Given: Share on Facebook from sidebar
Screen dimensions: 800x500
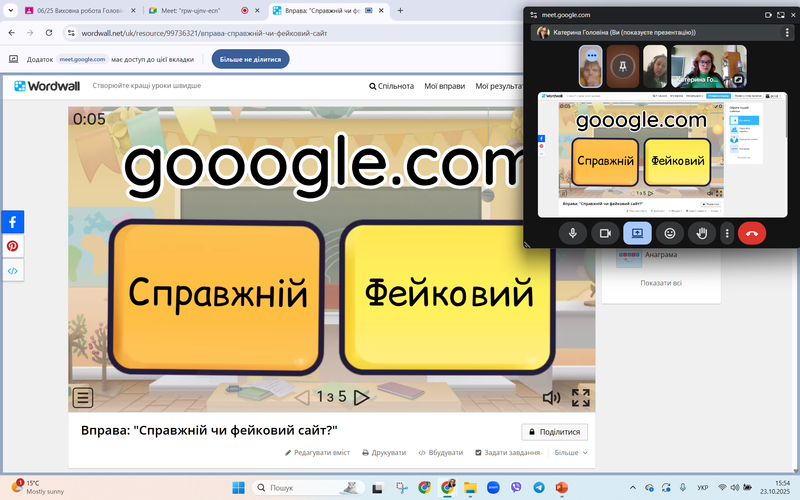Looking at the screenshot, I should tap(13, 221).
